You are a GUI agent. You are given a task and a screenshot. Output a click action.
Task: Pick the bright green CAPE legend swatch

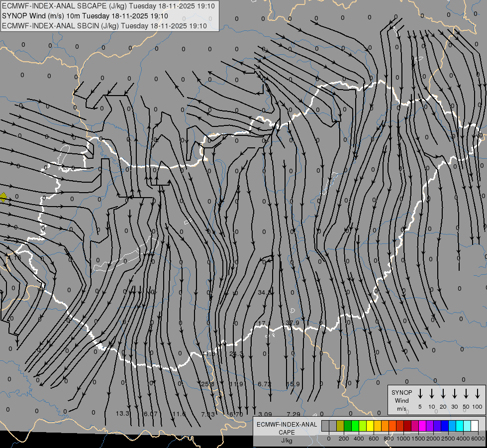[355, 426]
